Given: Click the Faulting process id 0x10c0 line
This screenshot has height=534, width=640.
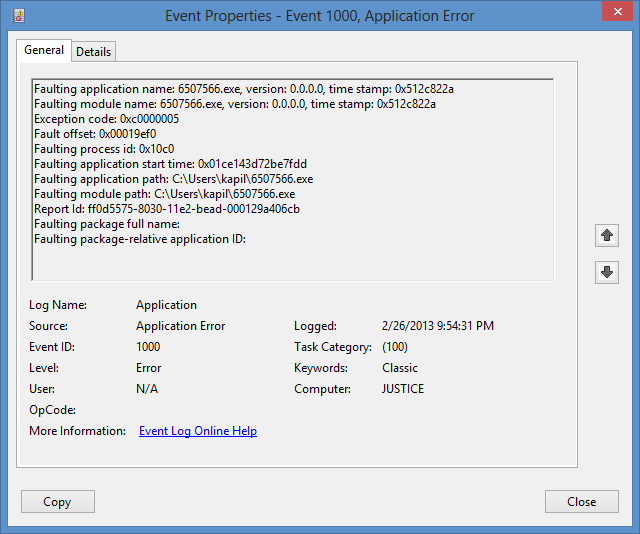Looking at the screenshot, I should [104, 149].
